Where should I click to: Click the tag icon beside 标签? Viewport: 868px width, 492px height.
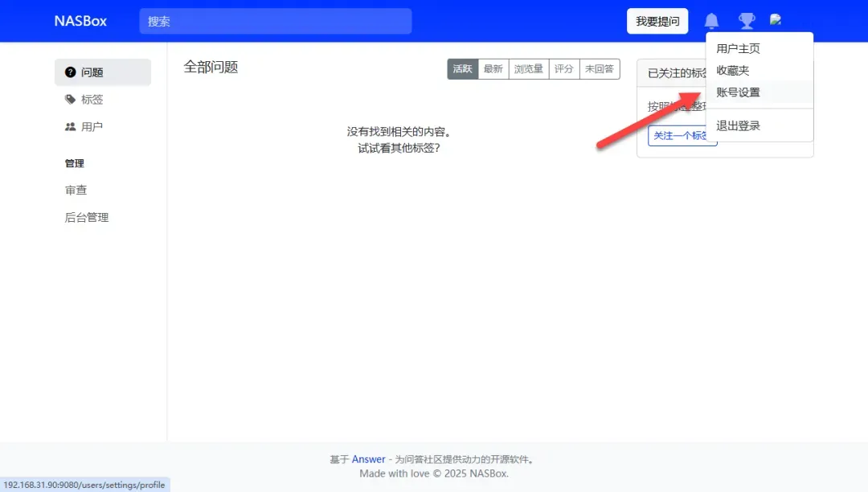71,100
